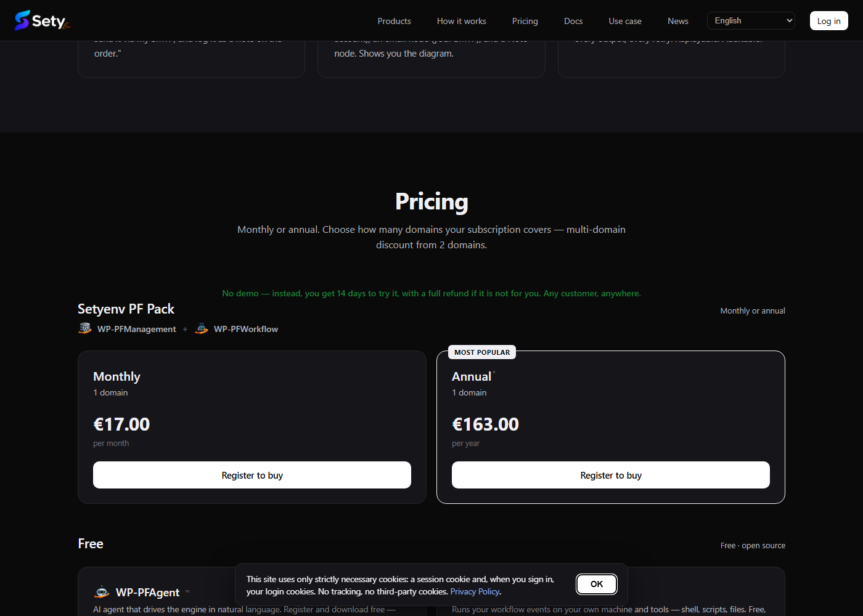Click the per year label
Image resolution: width=863 pixels, height=616 pixels.
click(x=465, y=444)
